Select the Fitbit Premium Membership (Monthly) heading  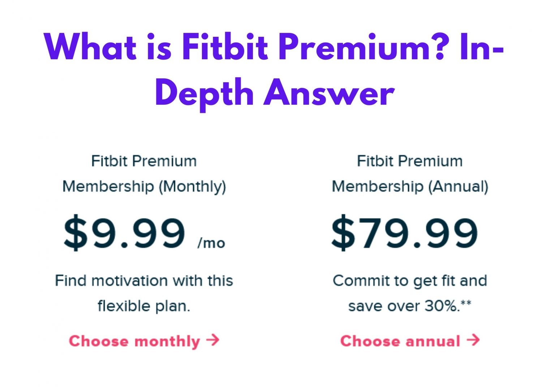144,173
